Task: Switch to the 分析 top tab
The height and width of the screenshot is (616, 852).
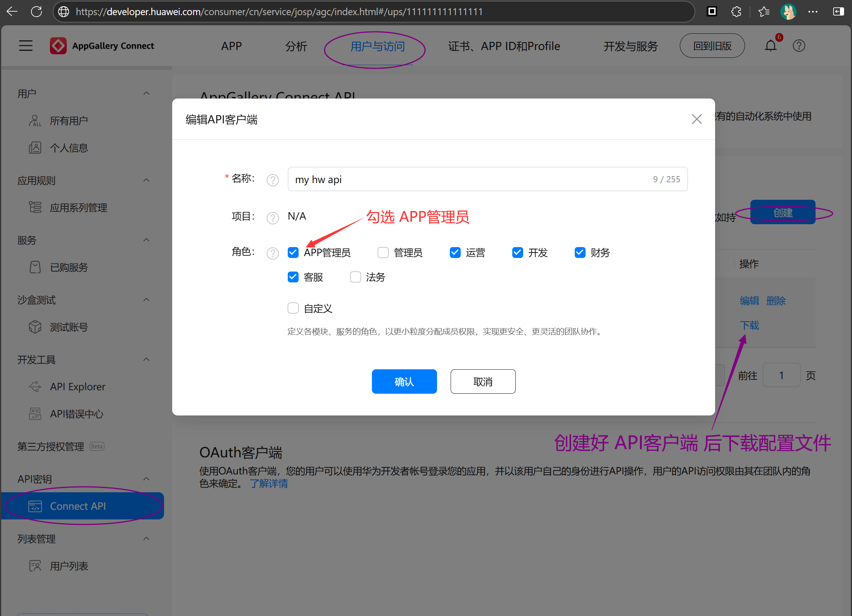Action: click(296, 46)
